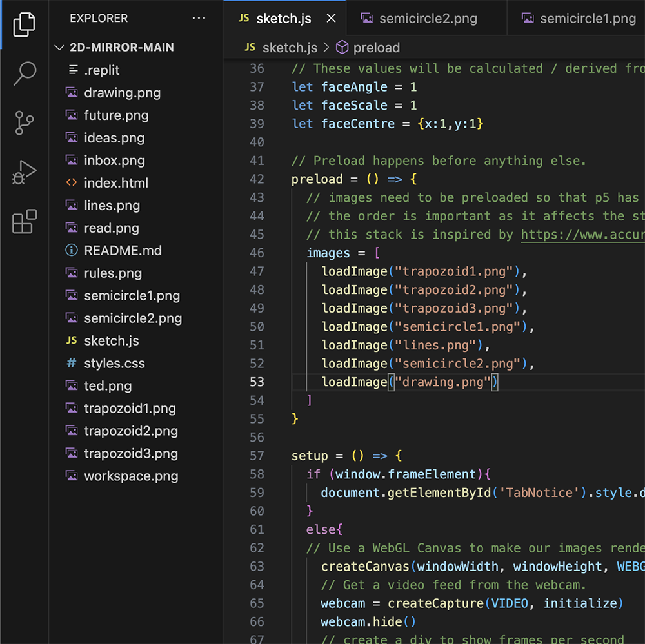Open the Source Control view
This screenshot has width=645, height=644.
pos(24,122)
